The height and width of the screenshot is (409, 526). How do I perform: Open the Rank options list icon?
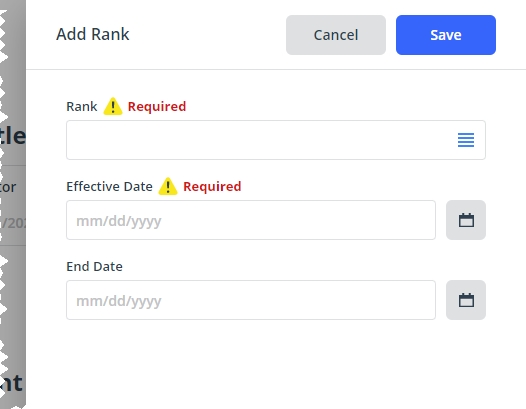point(466,140)
